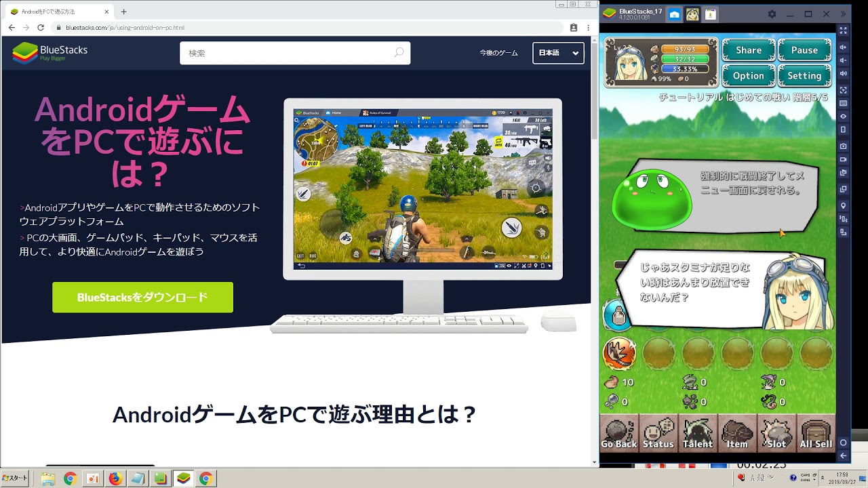Click the blue bar showing 33.33%
Image resolution: width=868 pixels, height=488 pixels.
tap(684, 70)
